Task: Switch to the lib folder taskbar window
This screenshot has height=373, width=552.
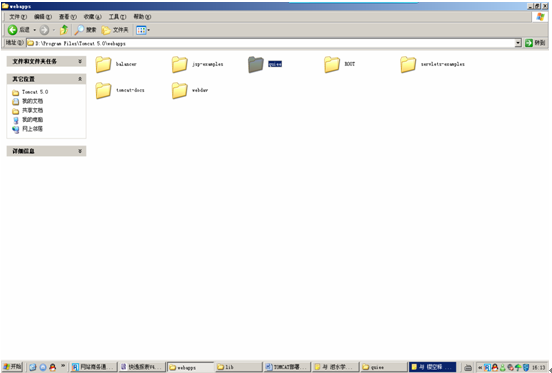Action: pos(238,367)
